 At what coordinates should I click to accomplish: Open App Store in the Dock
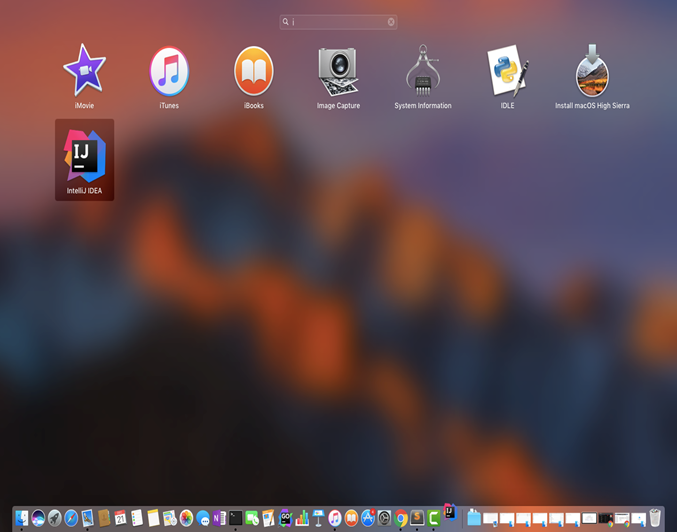click(x=368, y=518)
